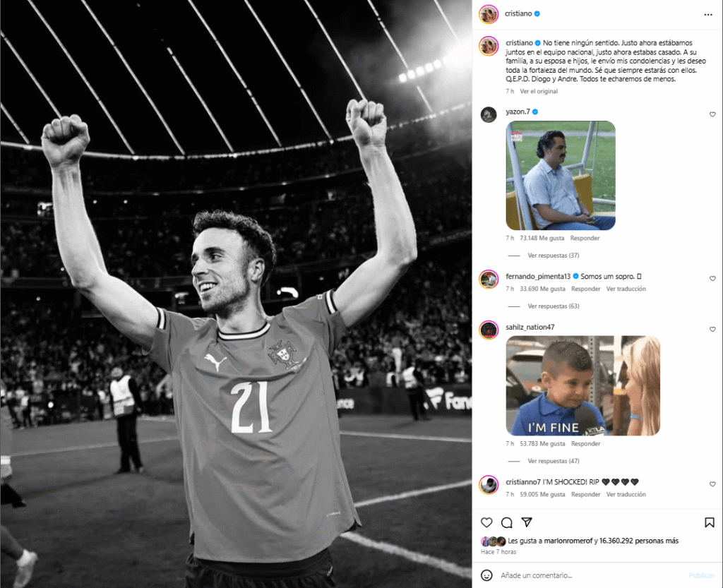Open emoji picker in comment box
The width and height of the screenshot is (723, 588).
point(486,575)
